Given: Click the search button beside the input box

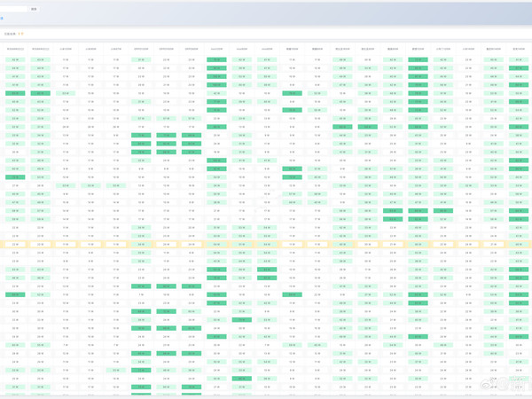Looking at the screenshot, I should 34,9.
